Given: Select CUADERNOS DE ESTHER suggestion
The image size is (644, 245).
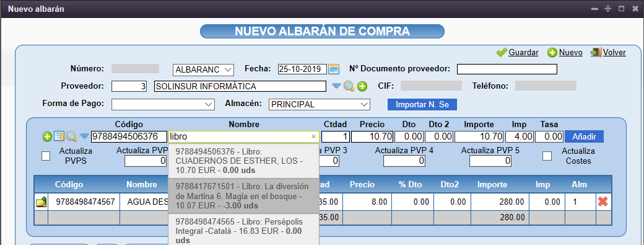Looking at the screenshot, I should tap(243, 161).
